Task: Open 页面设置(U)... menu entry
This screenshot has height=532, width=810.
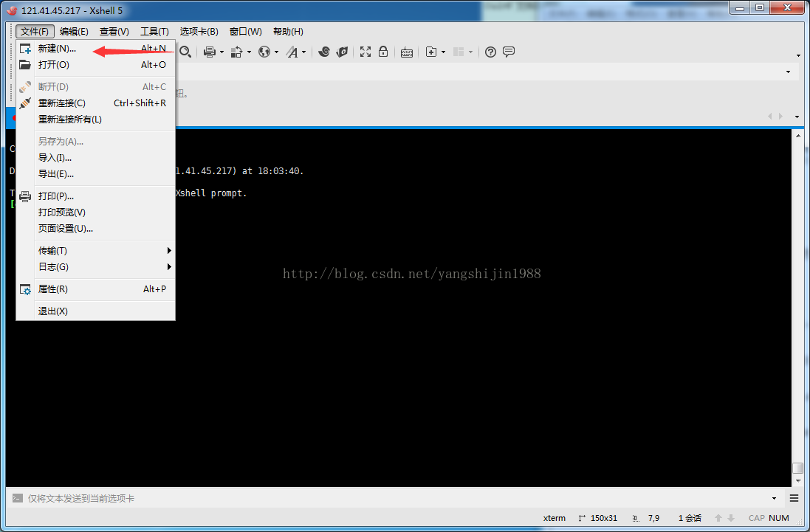Action: tap(96, 229)
